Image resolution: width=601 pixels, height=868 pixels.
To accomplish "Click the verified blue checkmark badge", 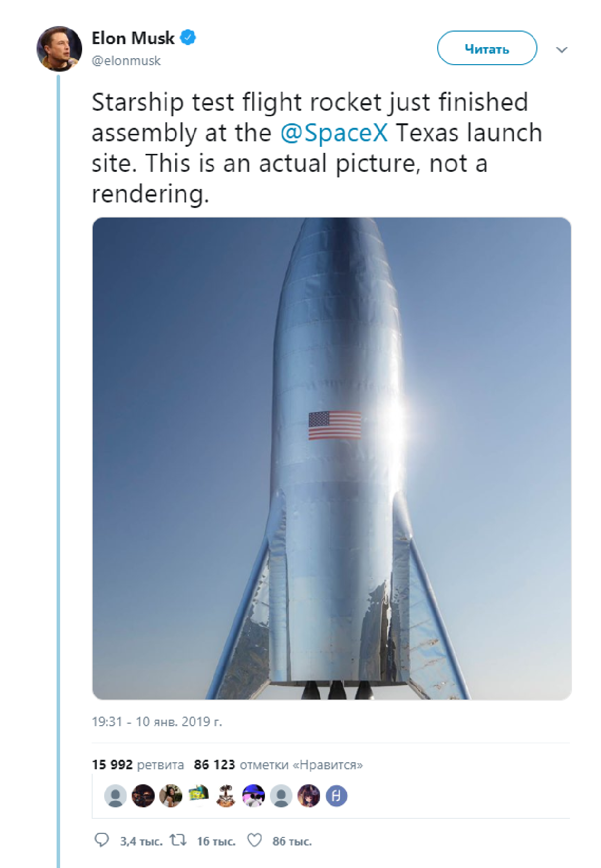I will point(187,37).
